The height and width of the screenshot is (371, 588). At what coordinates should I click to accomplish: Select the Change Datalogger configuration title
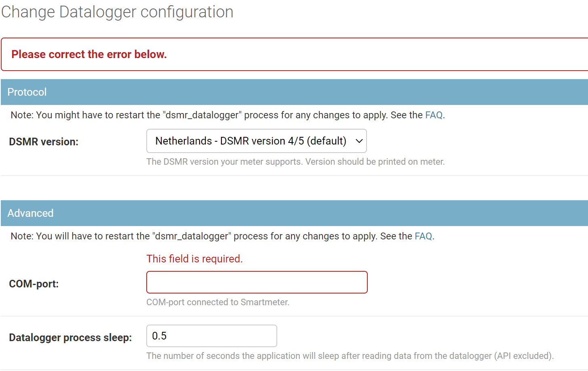coord(117,12)
